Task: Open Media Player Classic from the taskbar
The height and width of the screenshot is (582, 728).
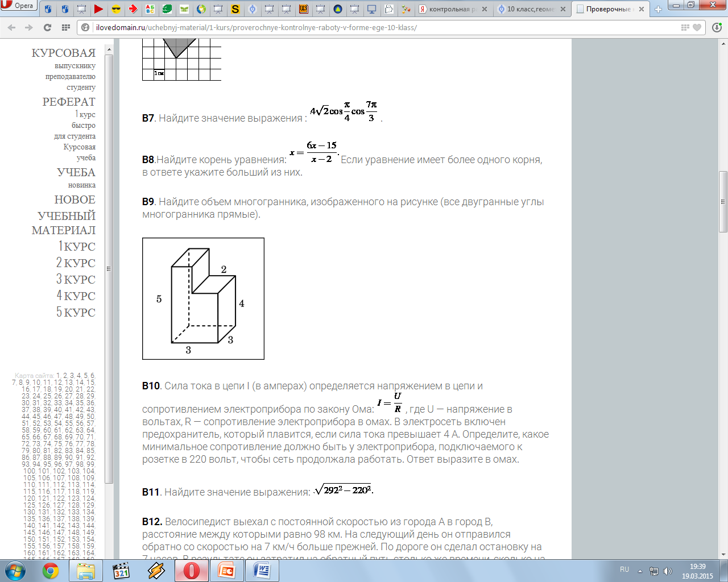Action: [x=121, y=571]
